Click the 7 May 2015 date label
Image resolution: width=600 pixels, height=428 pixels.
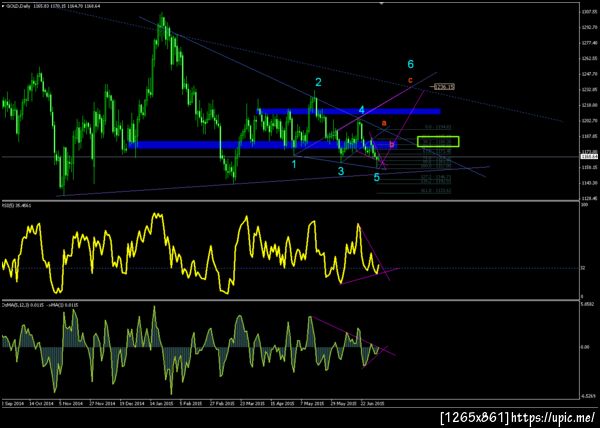pos(312,403)
